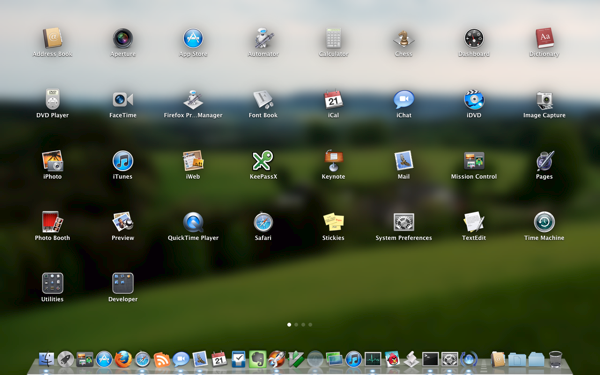Open Keynote
This screenshot has height=375, width=600.
pyautogui.click(x=333, y=161)
